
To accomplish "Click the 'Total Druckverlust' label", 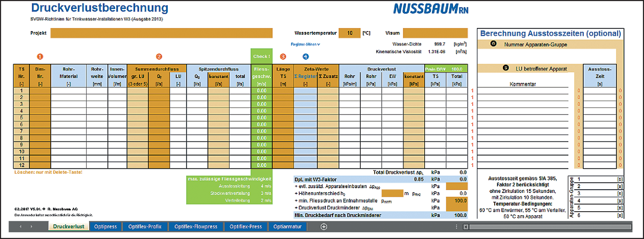I will point(398,173).
